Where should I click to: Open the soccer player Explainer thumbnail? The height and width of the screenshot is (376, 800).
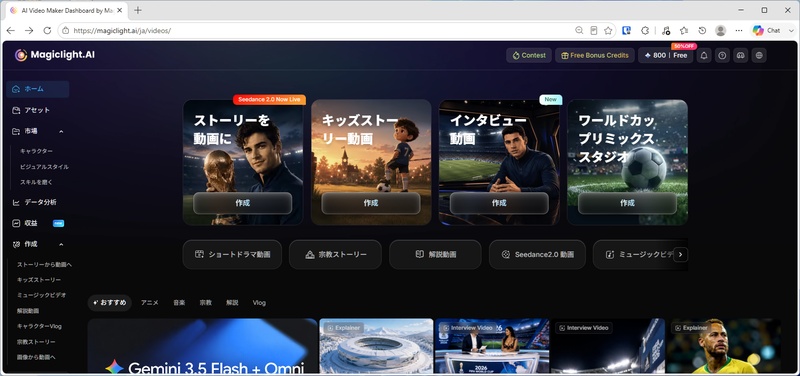tap(723, 346)
